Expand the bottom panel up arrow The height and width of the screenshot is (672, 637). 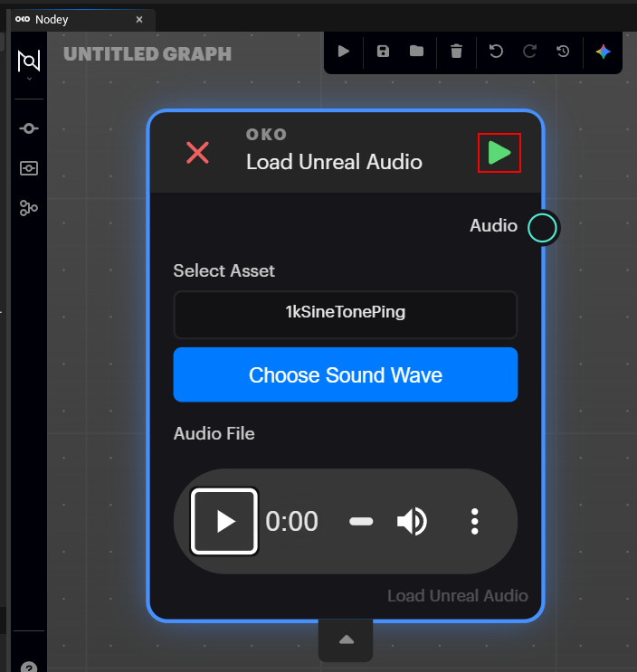[346, 640]
